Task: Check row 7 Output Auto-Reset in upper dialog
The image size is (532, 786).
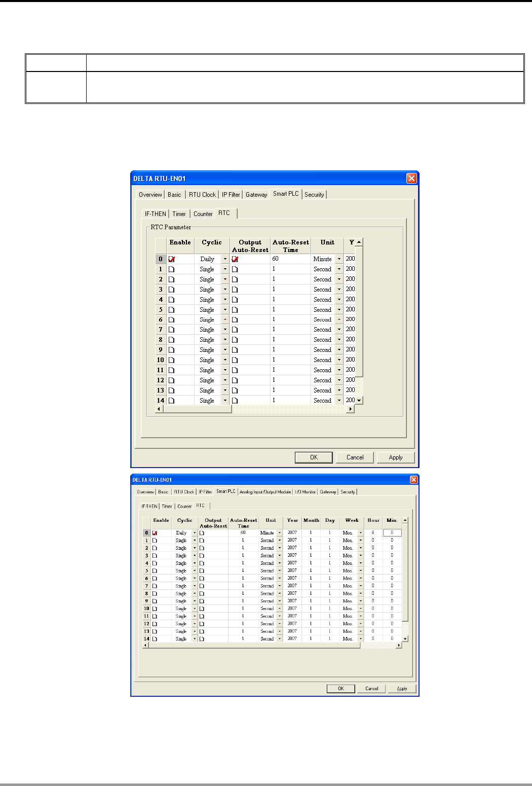Action: (235, 330)
